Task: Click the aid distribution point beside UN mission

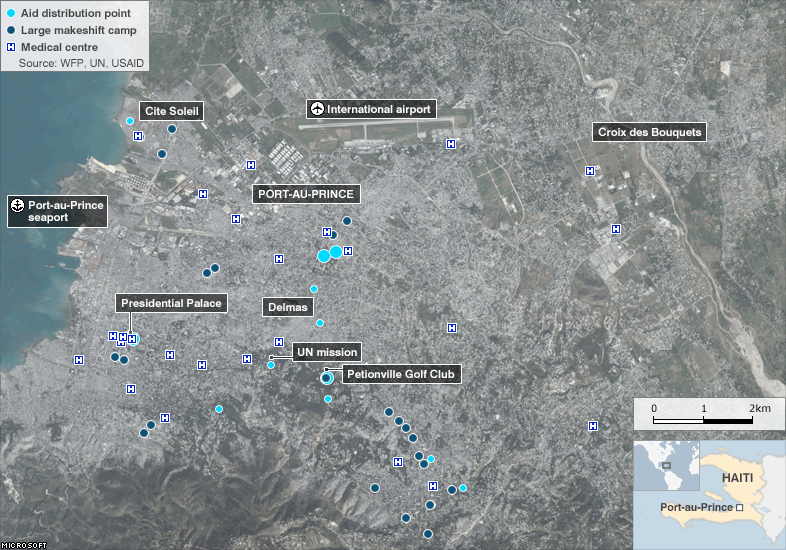Action: click(x=271, y=365)
